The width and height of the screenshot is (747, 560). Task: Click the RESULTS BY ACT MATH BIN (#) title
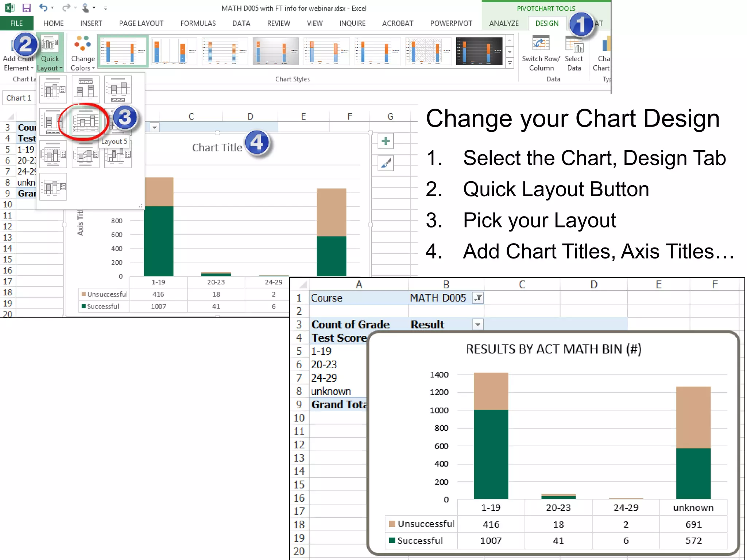click(554, 349)
